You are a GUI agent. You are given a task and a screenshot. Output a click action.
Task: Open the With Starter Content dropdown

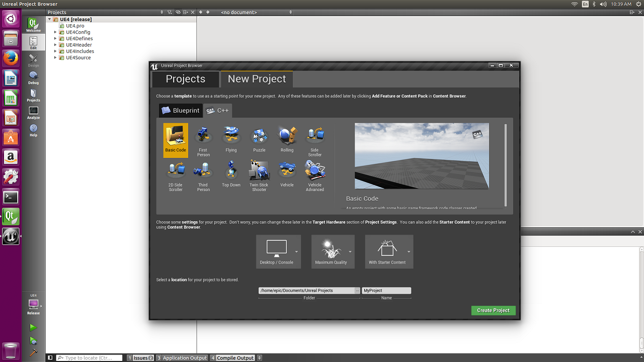389,251
